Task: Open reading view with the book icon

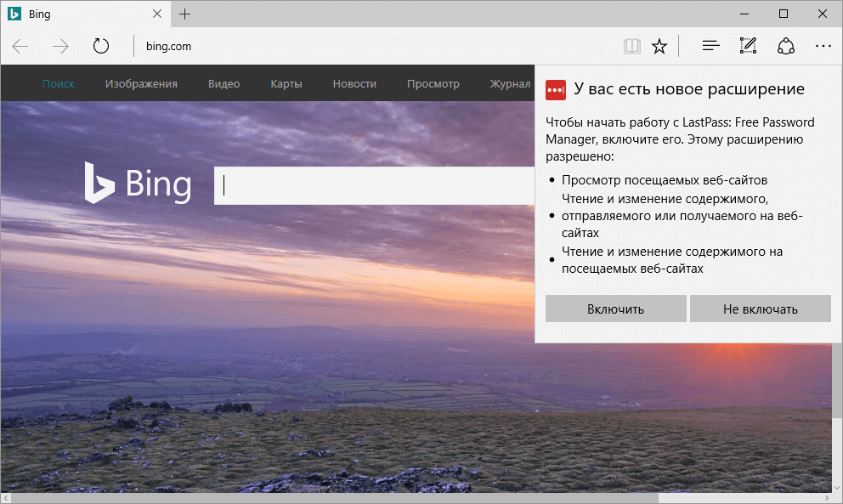Action: [631, 46]
